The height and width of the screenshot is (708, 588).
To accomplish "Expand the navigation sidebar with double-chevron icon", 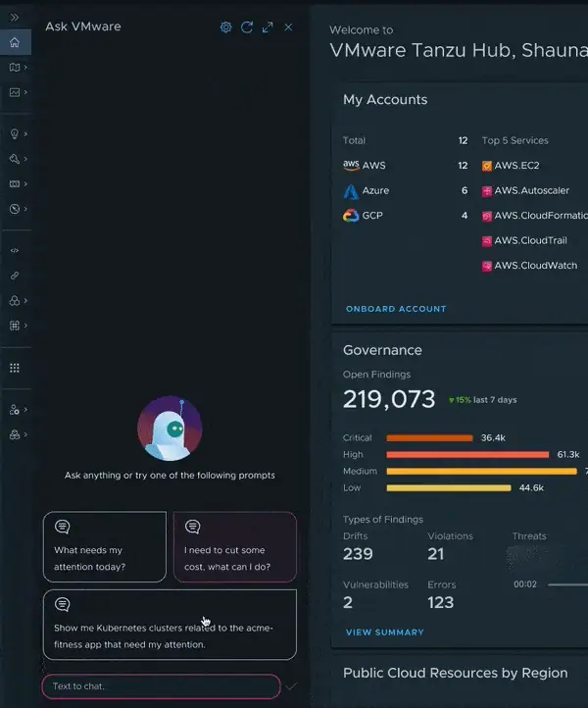I will tap(15, 17).
